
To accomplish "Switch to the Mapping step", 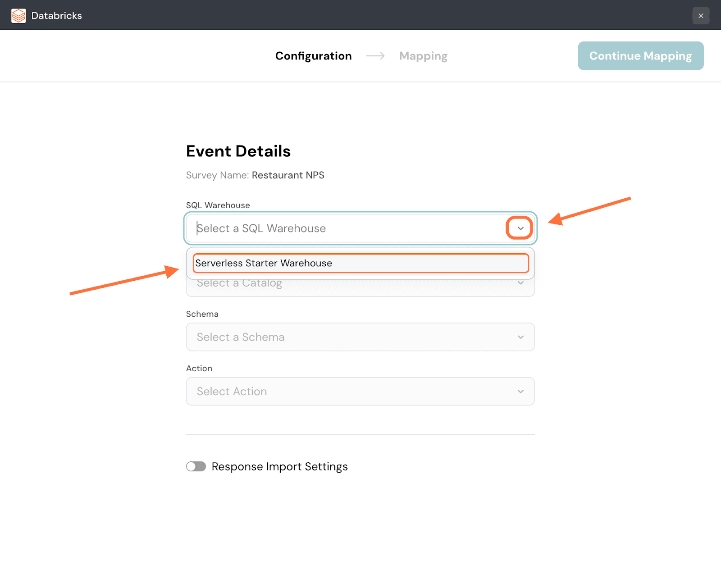I will (x=423, y=56).
